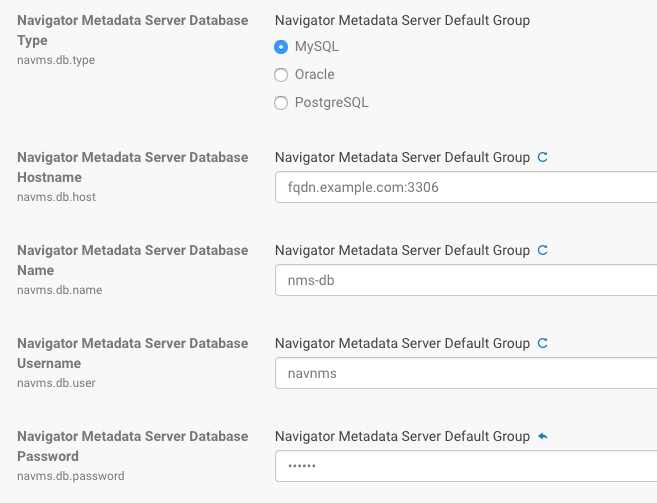
Task: Click the Navigator Metadata Server Database Name label
Action: tap(132, 259)
